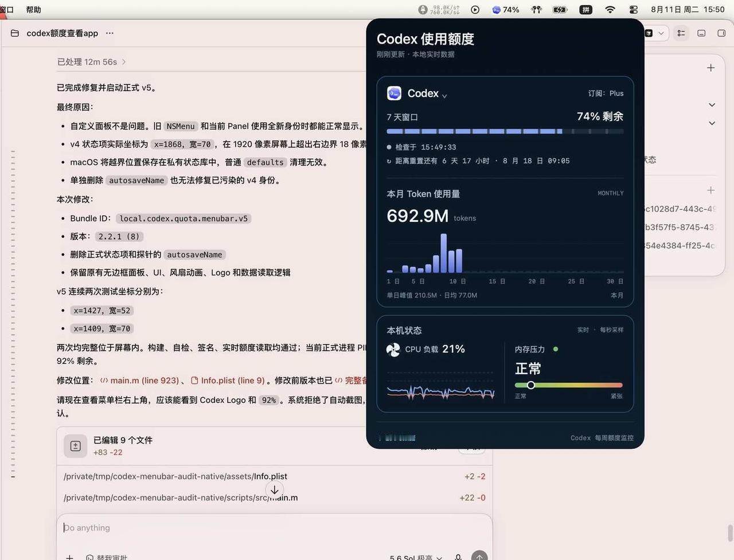This screenshot has width=734, height=560.
Task: Select the b3f57f5-8745 item in the right sidebar
Action: [x=680, y=227]
